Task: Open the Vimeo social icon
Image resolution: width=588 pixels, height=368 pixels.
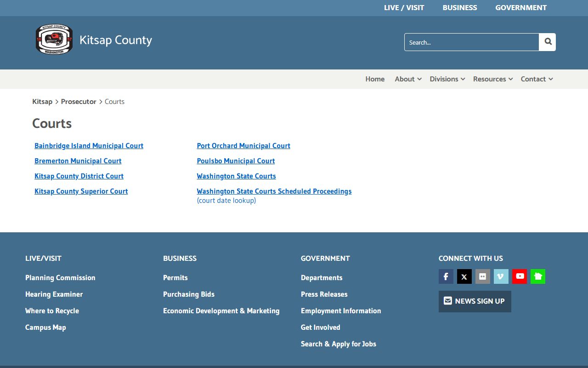Action: coord(501,276)
